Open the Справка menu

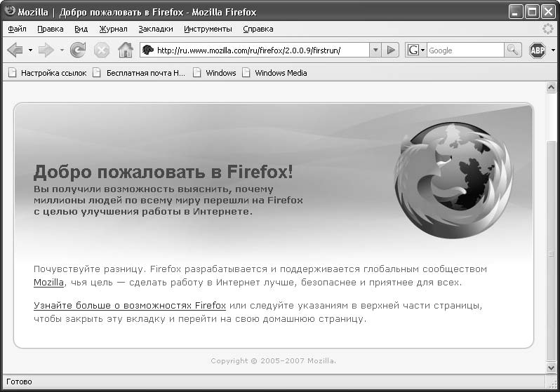point(258,29)
